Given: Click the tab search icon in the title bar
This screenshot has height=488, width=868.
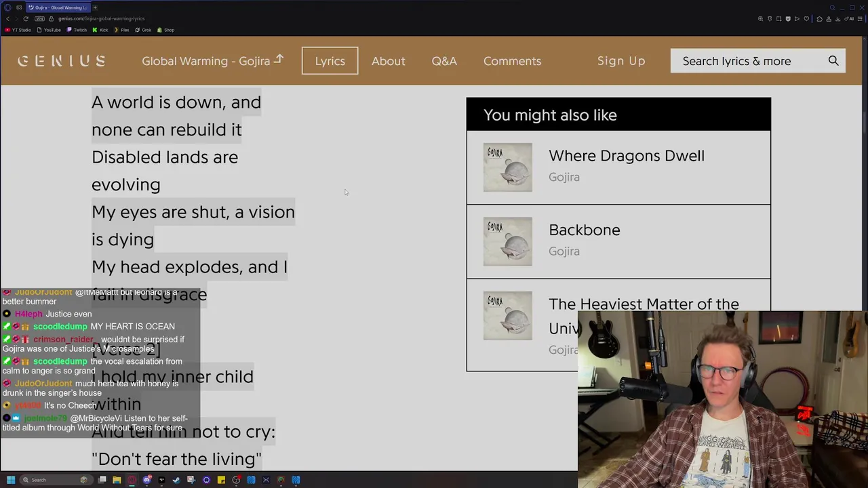Looking at the screenshot, I should [833, 7].
